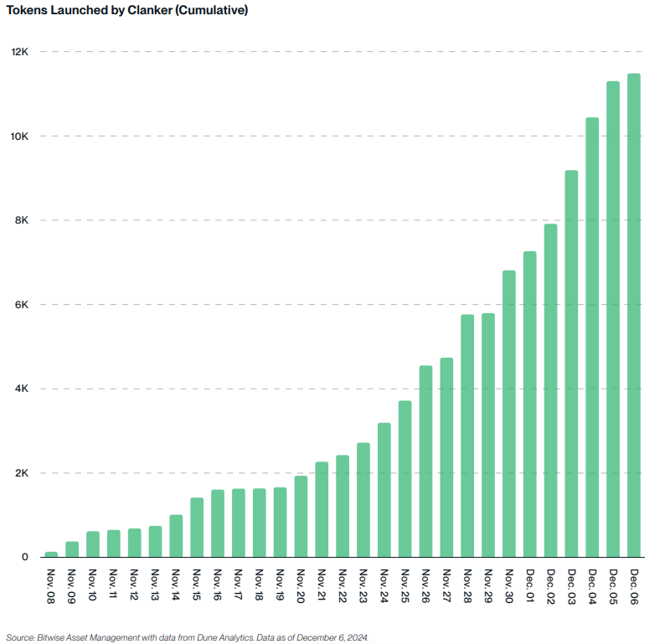This screenshot has height=644, width=670.
Task: Click the Dec. 06 x-axis label
Action: (x=635, y=586)
